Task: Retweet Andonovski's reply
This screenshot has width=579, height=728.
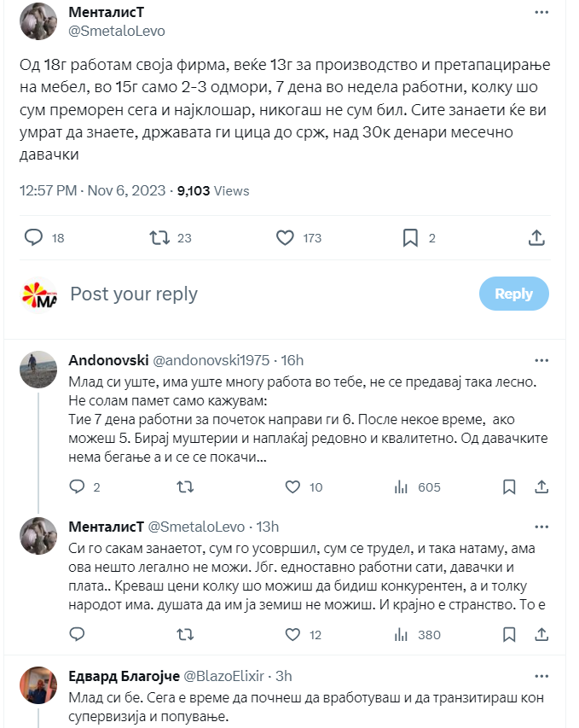Action: click(x=185, y=487)
